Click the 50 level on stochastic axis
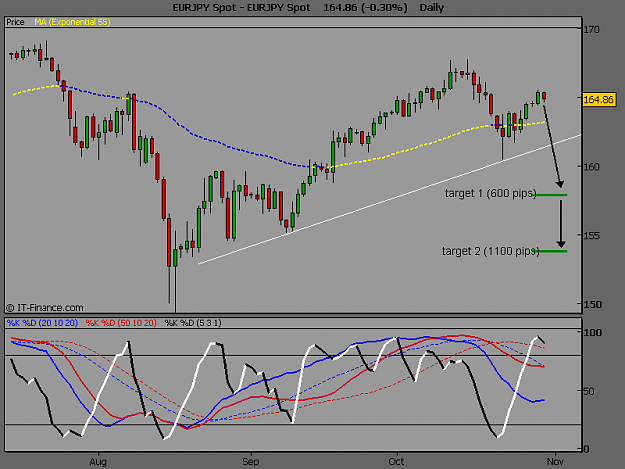Image resolution: width=625 pixels, height=469 pixels. coord(589,391)
